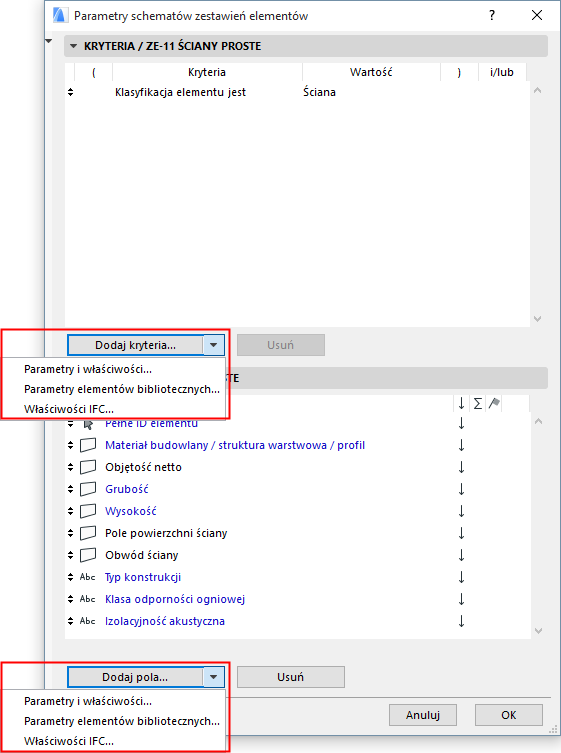Toggle the sort order arrow for Pełne ID elementu
The width and height of the screenshot is (561, 753).
click(x=462, y=424)
